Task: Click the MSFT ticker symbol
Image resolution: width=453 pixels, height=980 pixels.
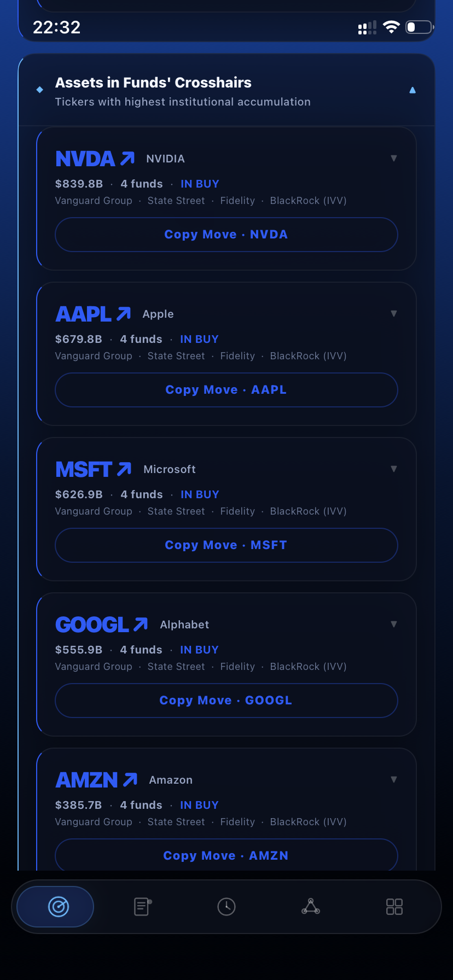Action: (x=84, y=469)
